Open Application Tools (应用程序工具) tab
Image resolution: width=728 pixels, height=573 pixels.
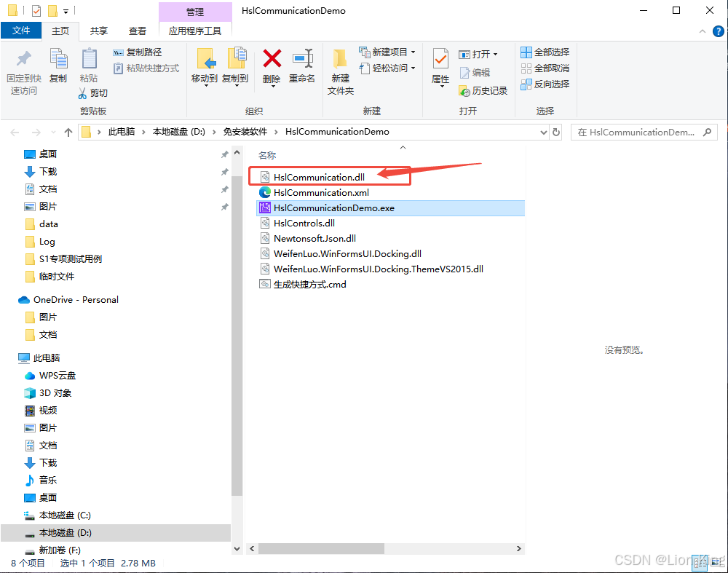point(195,31)
